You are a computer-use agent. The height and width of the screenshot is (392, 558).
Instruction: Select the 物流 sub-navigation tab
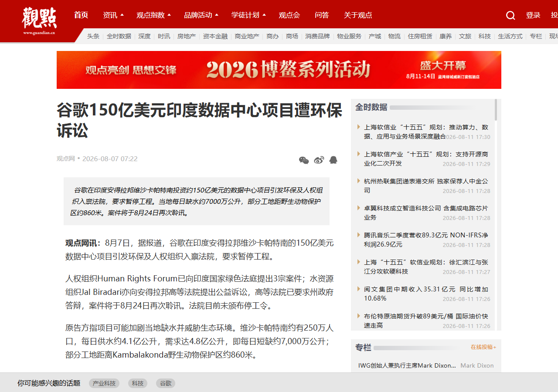(x=395, y=36)
